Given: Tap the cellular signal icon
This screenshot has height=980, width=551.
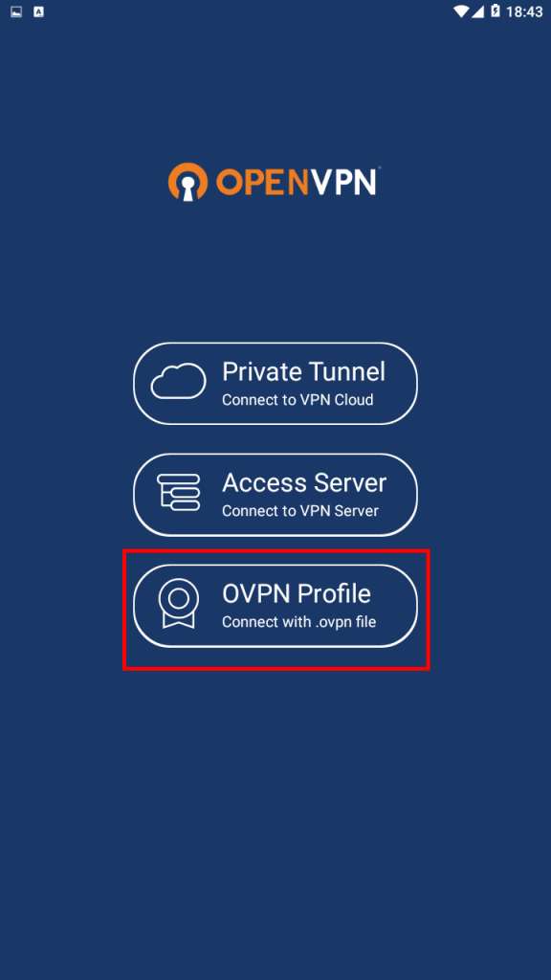Looking at the screenshot, I should [x=478, y=11].
